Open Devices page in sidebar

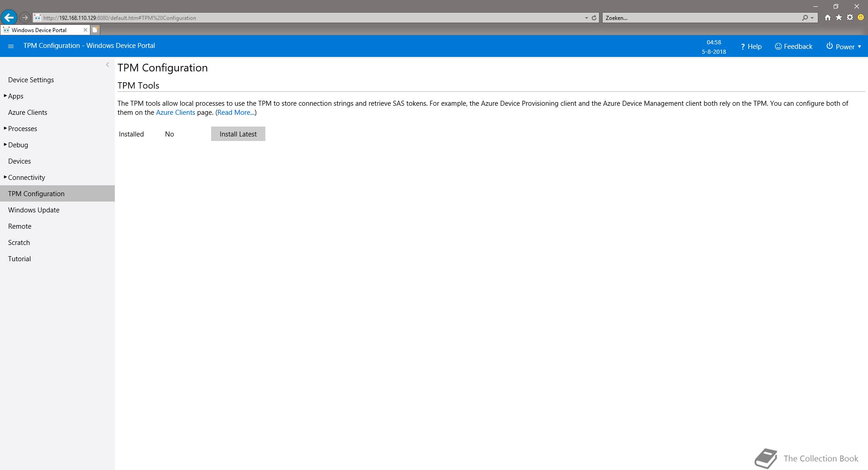(x=19, y=161)
